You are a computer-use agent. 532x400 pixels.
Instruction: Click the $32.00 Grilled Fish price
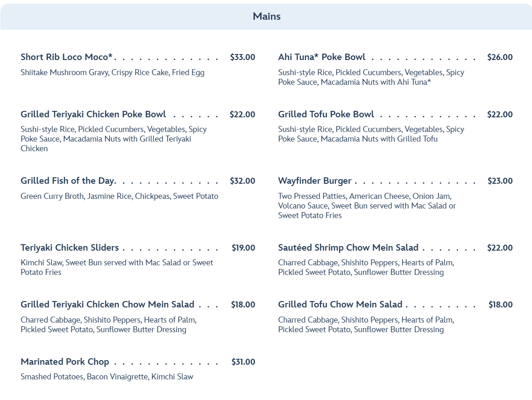click(242, 181)
